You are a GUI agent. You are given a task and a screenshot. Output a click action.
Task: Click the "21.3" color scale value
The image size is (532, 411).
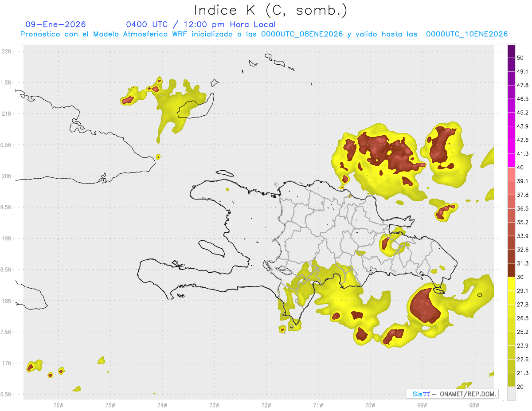[523, 373]
